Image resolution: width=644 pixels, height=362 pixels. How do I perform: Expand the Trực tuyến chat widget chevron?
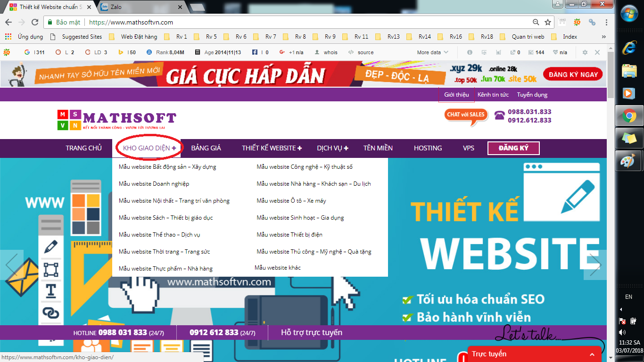[x=592, y=354]
